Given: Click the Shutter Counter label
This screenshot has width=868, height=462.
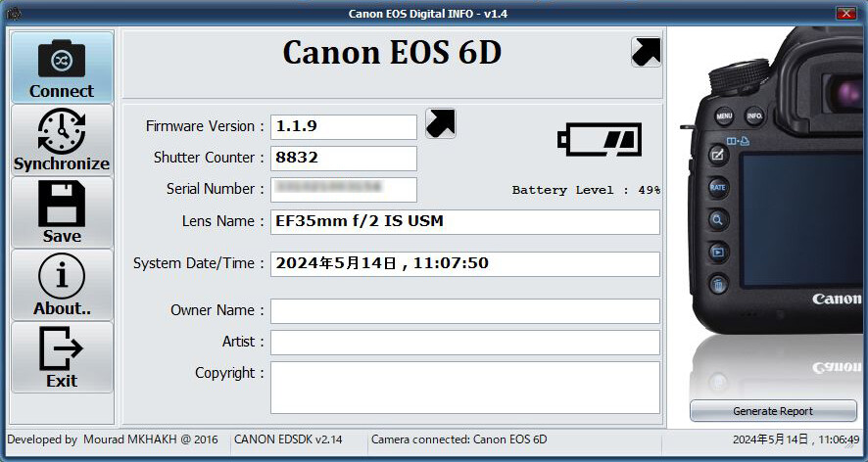Looking at the screenshot, I should tap(209, 158).
